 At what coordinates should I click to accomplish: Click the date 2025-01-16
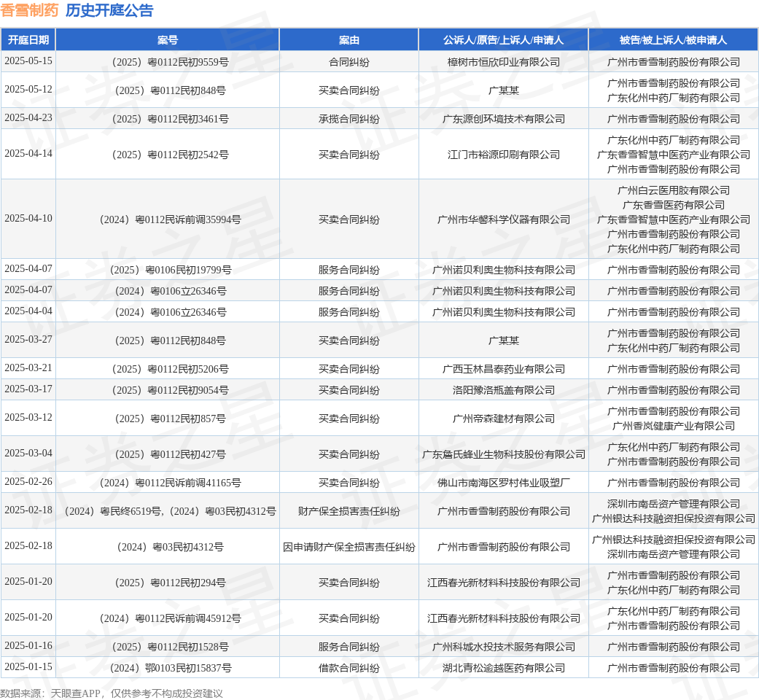(28, 646)
